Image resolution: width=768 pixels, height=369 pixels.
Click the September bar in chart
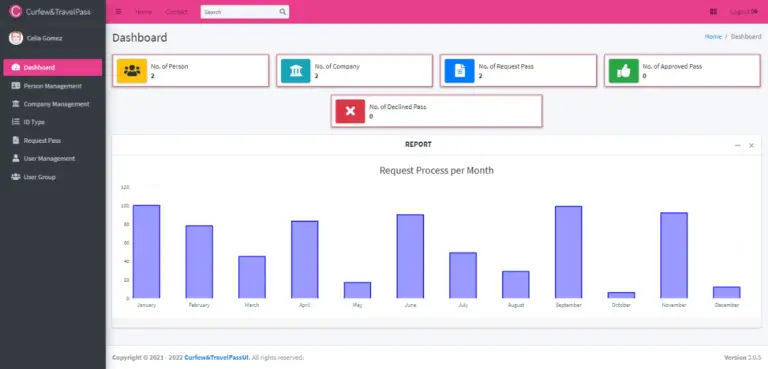[x=569, y=252]
